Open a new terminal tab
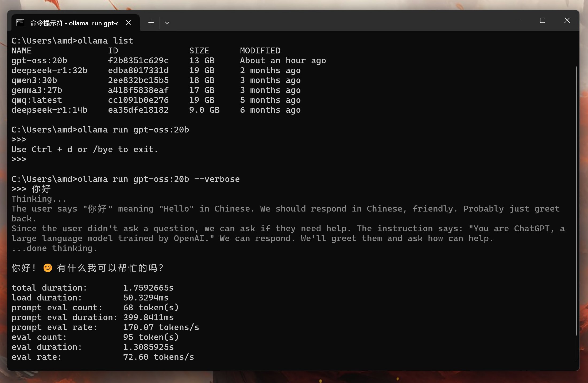 pyautogui.click(x=151, y=23)
